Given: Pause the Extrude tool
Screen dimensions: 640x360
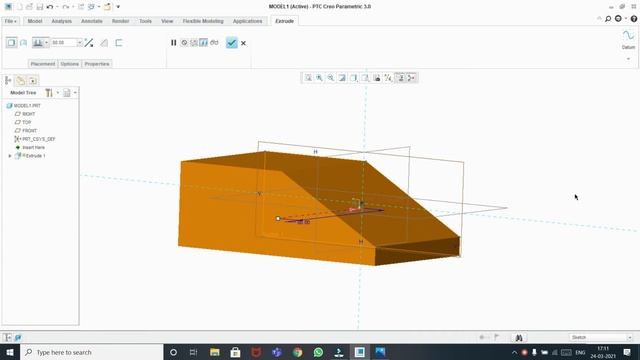Looking at the screenshot, I should point(173,42).
